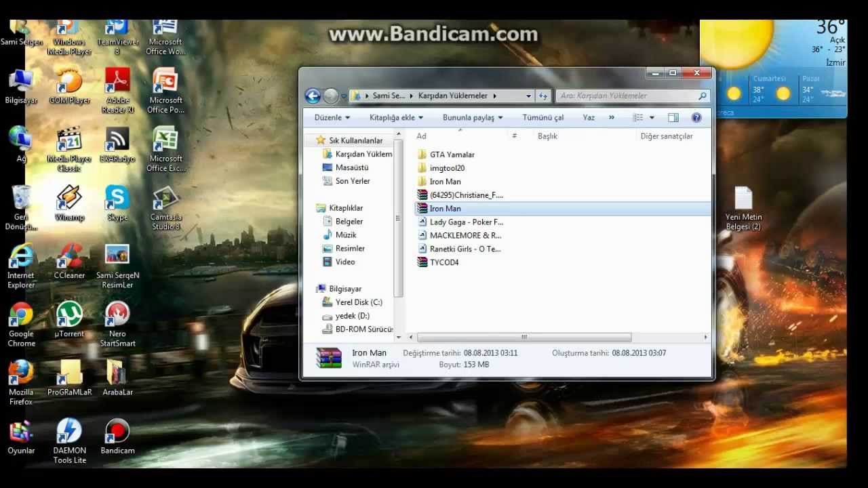Launch DAEMON Tools Lite shortcut
Image resolution: width=868 pixels, height=488 pixels.
[x=69, y=441]
